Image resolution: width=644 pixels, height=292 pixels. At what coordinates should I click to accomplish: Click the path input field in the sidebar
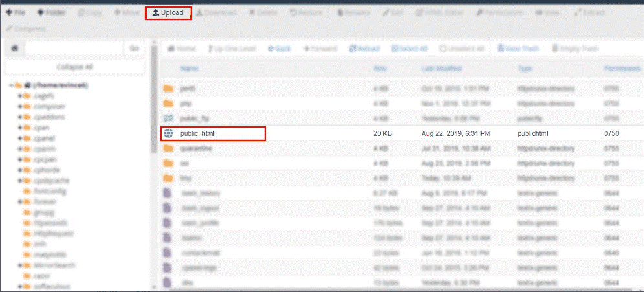(x=74, y=48)
